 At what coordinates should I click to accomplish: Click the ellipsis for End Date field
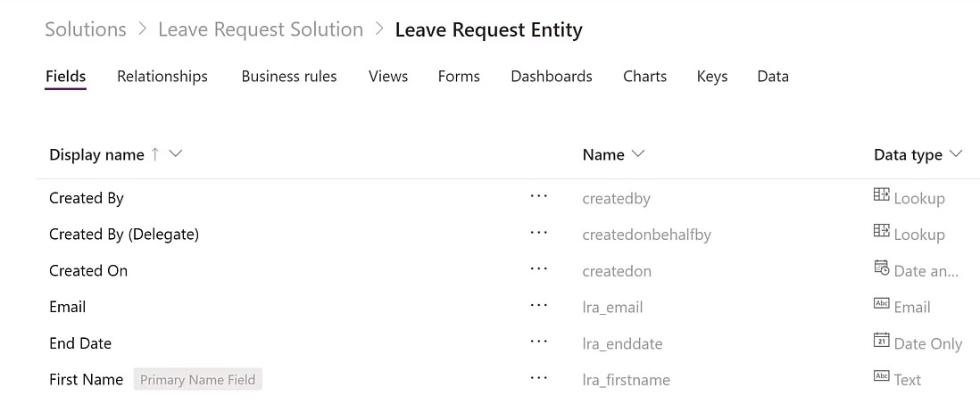[x=538, y=342]
